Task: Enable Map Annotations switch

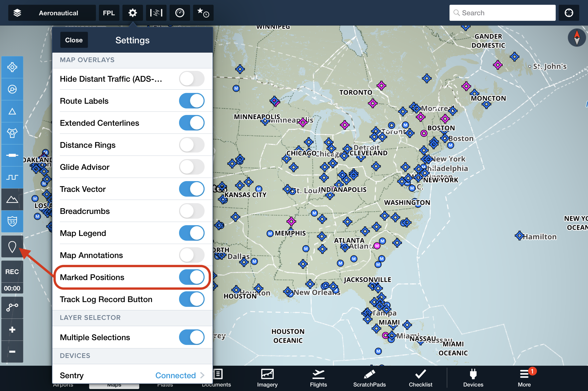Action: (x=192, y=255)
